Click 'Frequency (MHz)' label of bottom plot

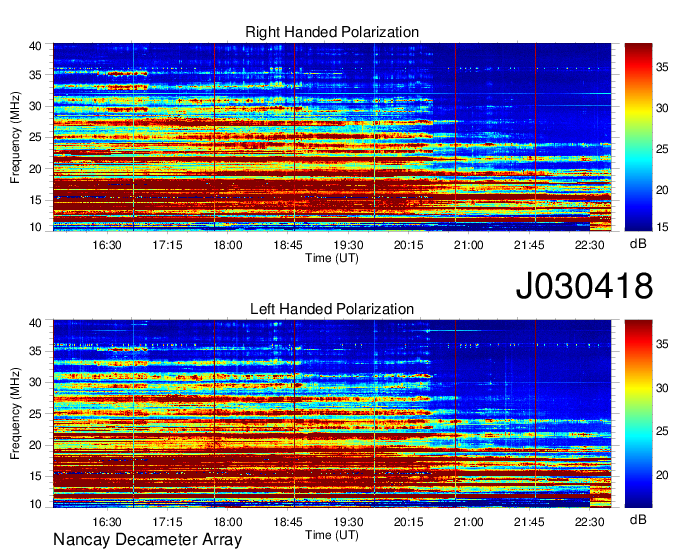point(15,414)
